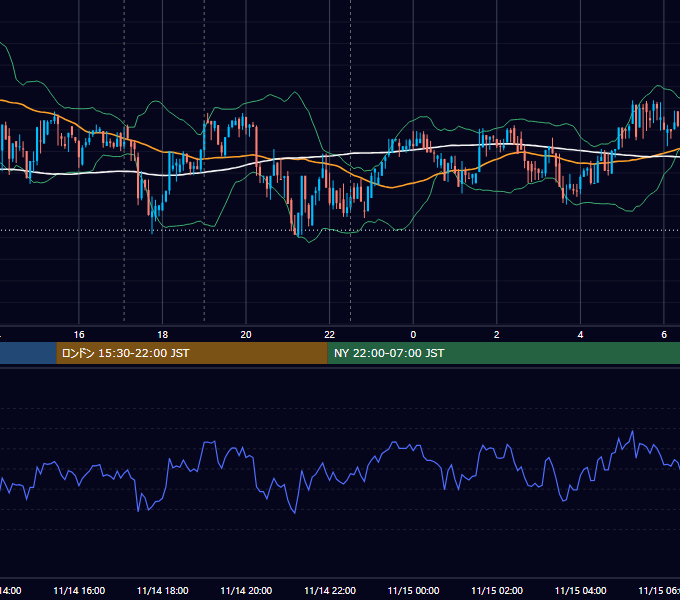Click the 20 hour label on upper axis
This screenshot has height=600, width=680.
246,335
